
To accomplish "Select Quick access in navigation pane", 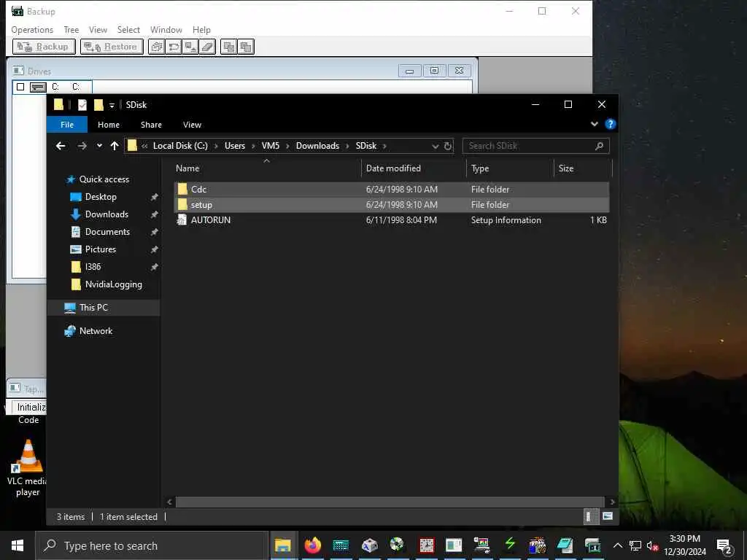I will (104, 179).
